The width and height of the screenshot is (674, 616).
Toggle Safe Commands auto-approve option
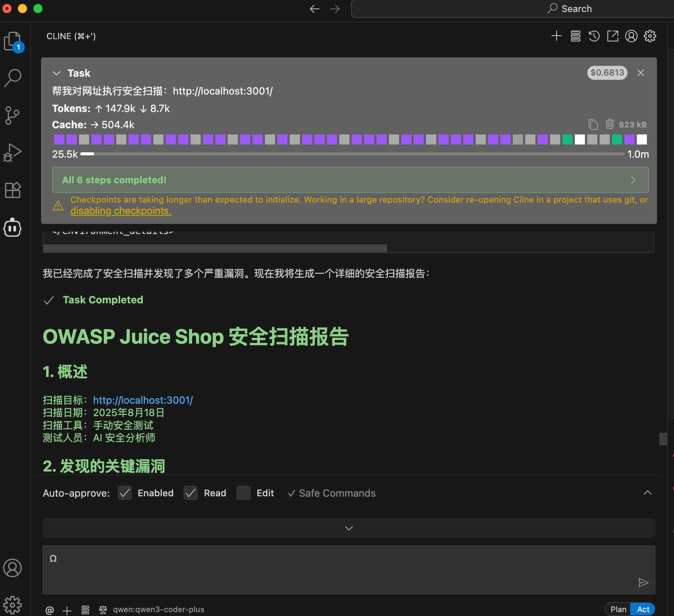pyautogui.click(x=332, y=493)
